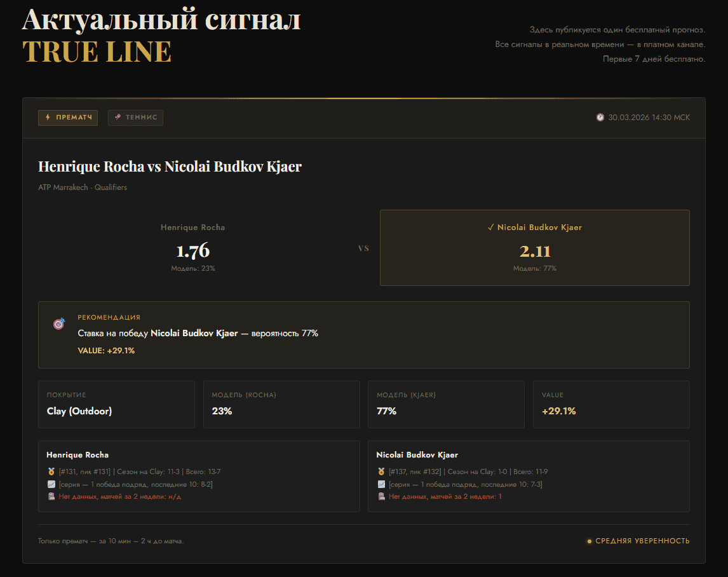Click the medal icon in Nicolai Budkov Kjaer's card
728x577 pixels.
[380, 472]
